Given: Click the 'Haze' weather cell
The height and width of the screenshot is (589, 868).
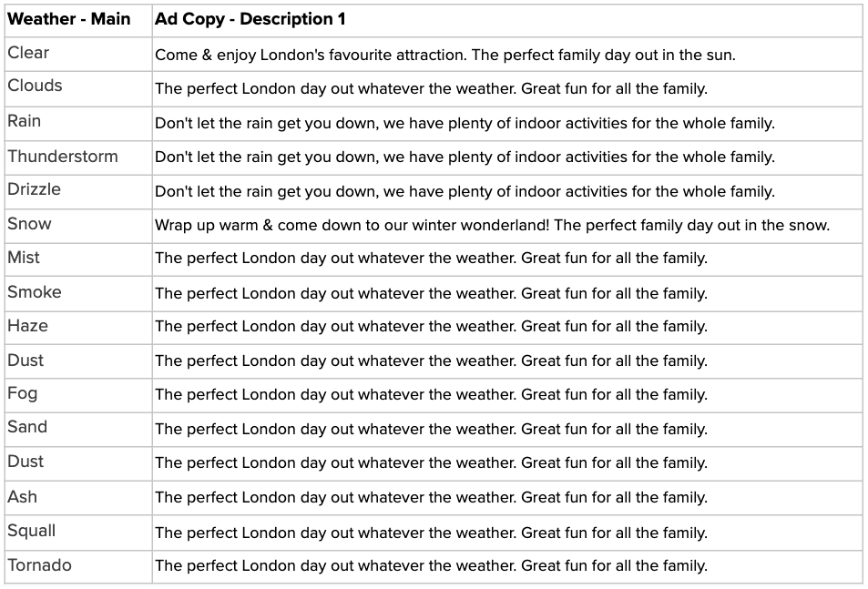Looking at the screenshot, I should pyautogui.click(x=78, y=328).
